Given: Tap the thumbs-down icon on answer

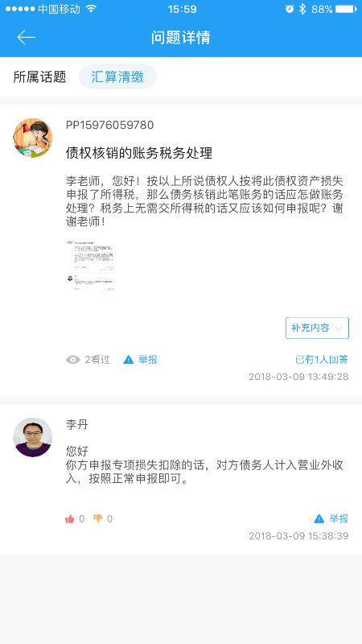Looking at the screenshot, I should point(97,518).
